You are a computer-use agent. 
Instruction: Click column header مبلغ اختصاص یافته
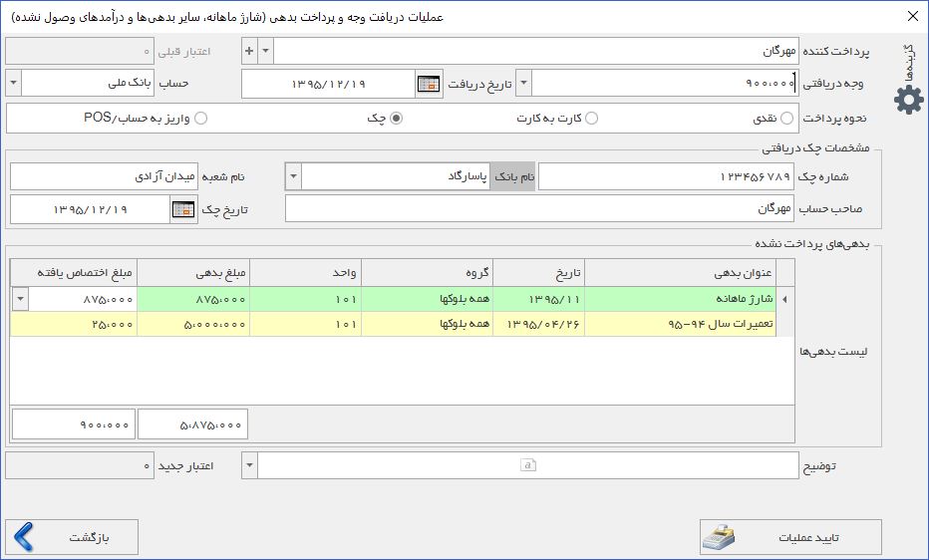(x=74, y=273)
